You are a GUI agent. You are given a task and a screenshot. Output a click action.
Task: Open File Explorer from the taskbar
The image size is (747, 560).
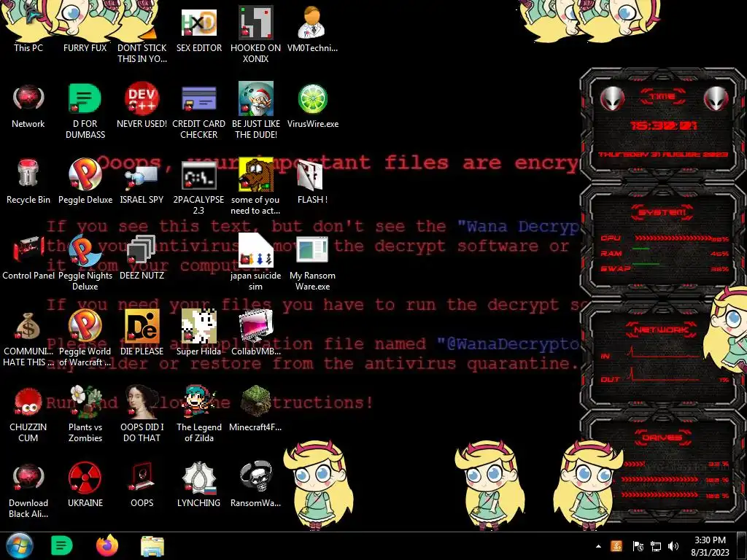152,545
